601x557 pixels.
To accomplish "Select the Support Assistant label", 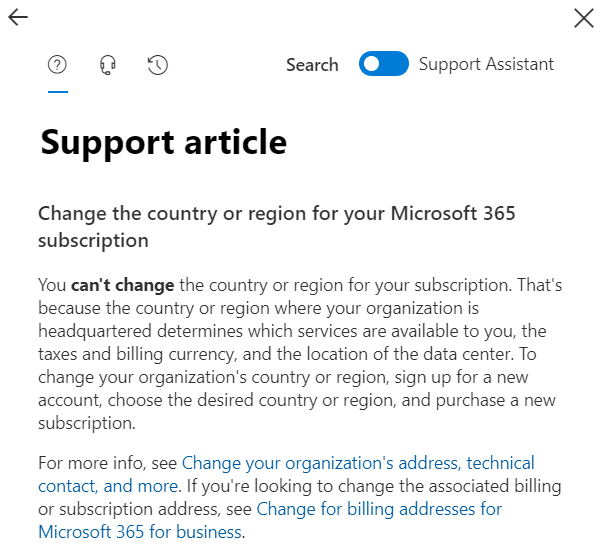I will click(x=486, y=64).
